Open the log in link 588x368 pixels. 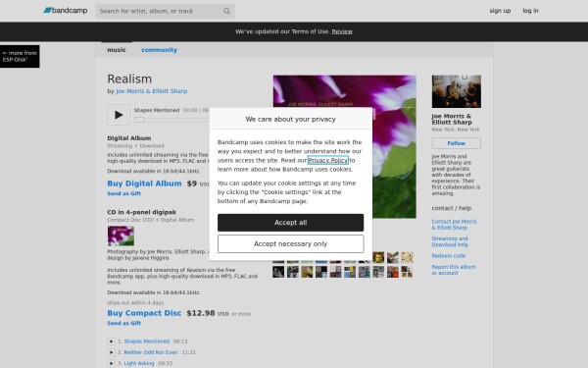pyautogui.click(x=530, y=11)
